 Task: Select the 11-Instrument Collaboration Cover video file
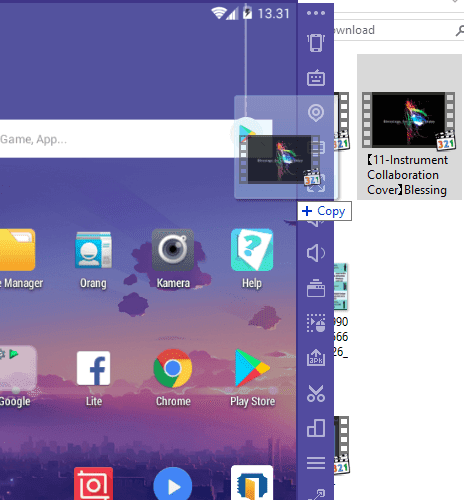[409, 127]
